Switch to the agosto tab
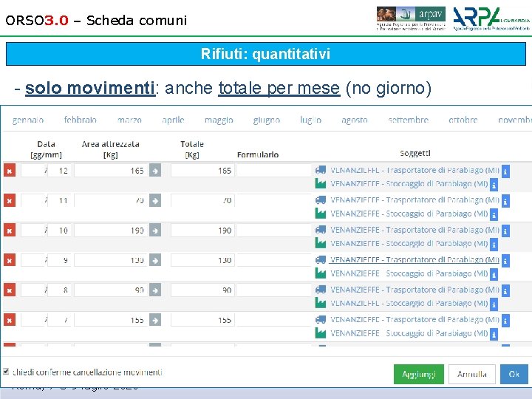This screenshot has height=399, width=532. click(354, 120)
